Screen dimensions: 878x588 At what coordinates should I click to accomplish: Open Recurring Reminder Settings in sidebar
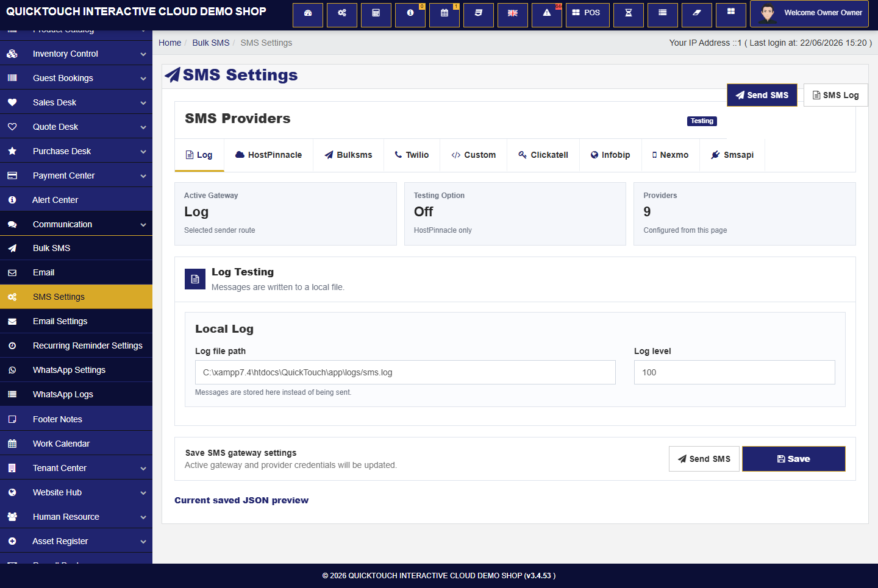[x=76, y=345]
